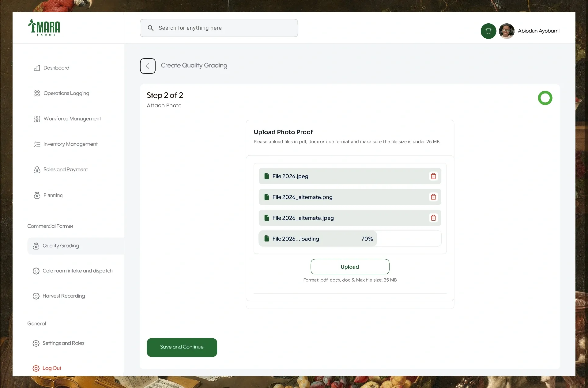Click the 70% upload progress bar
This screenshot has width=588, height=388.
350,238
